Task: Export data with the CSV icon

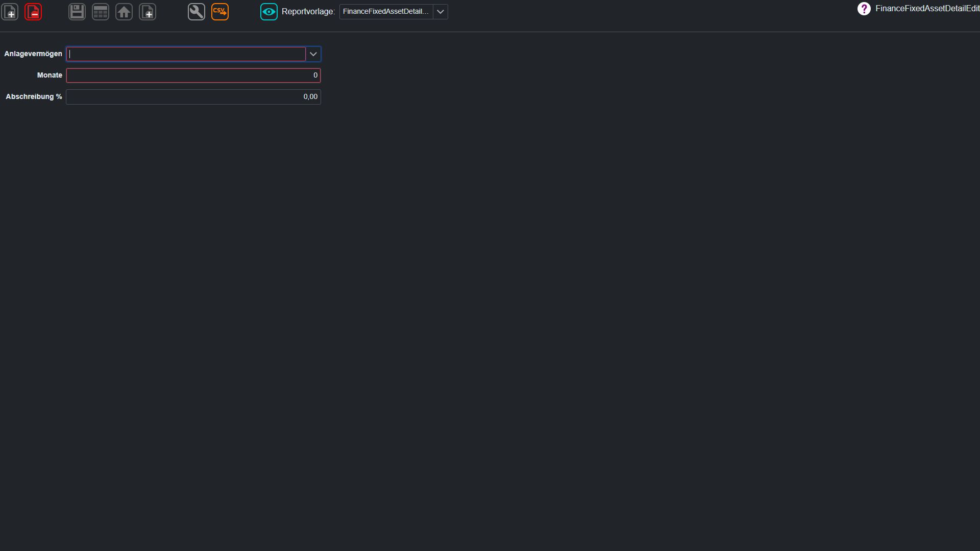Action: (x=220, y=12)
